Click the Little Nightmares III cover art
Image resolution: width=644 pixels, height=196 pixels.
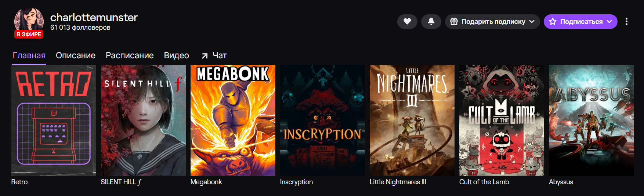[412, 120]
